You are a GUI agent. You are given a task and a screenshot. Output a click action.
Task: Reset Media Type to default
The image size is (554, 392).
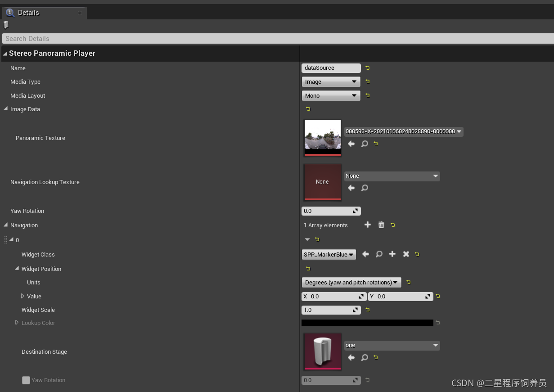[367, 81]
